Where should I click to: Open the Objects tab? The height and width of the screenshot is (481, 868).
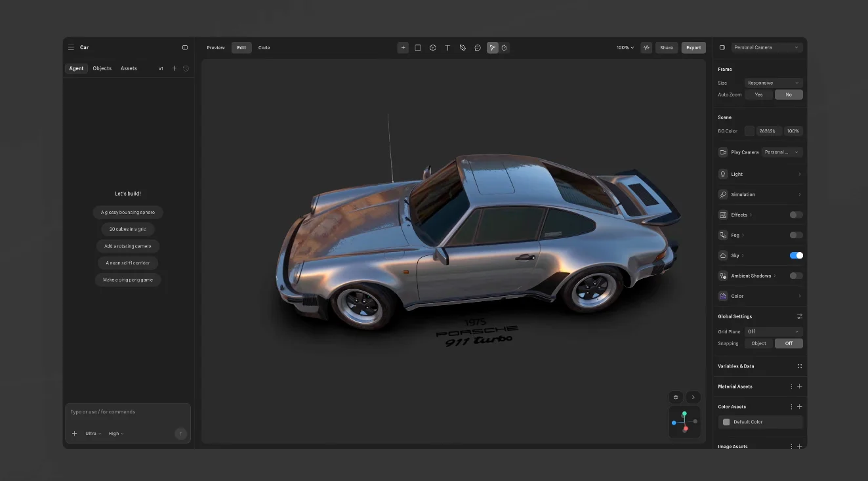(x=102, y=68)
